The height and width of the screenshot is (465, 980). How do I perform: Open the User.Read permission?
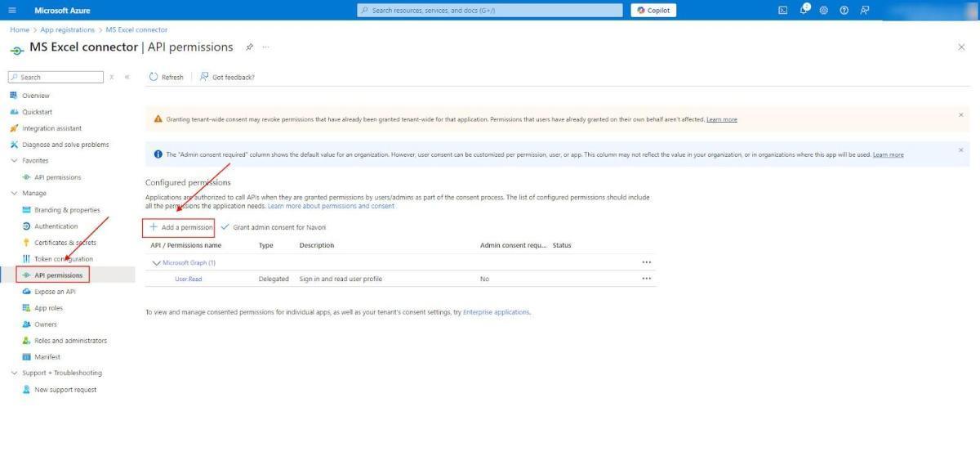tap(189, 279)
